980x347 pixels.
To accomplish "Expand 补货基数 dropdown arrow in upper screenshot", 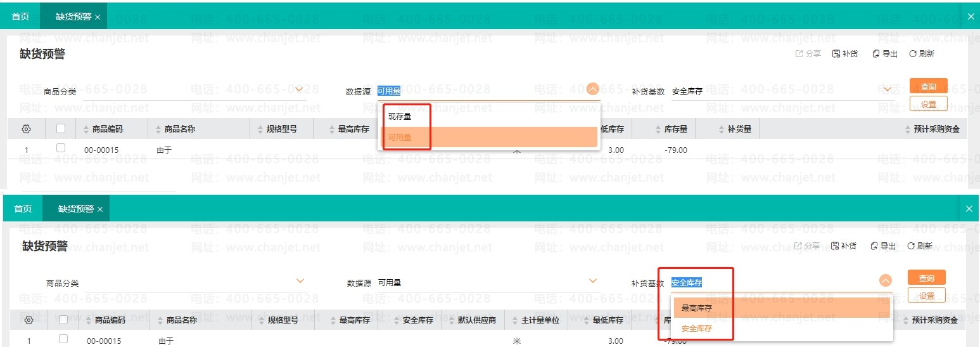I will click(x=888, y=89).
